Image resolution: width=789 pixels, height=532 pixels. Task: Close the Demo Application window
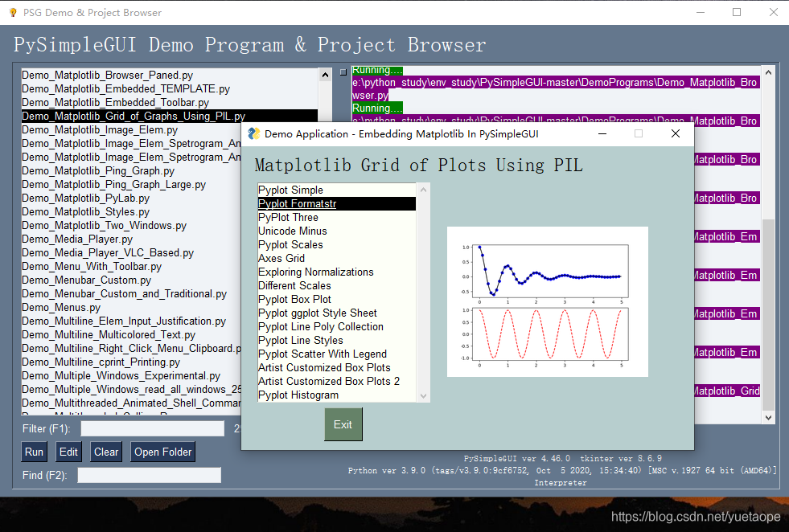click(x=676, y=133)
